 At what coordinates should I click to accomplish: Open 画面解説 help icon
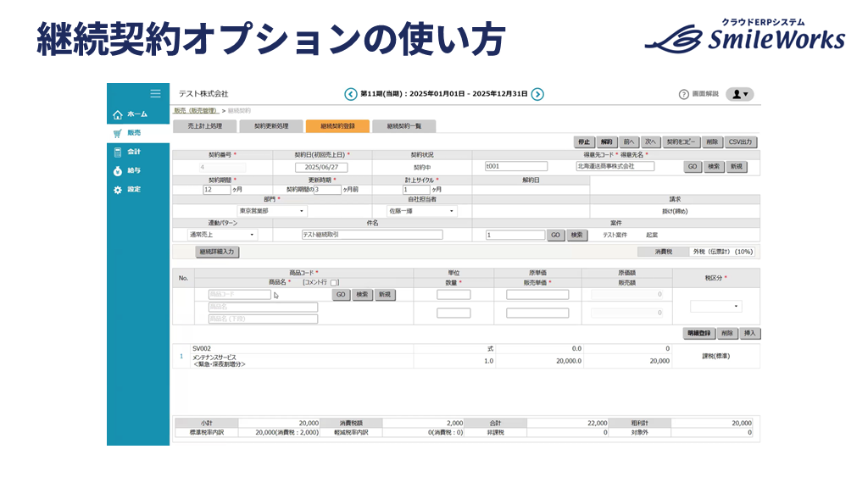click(x=684, y=94)
